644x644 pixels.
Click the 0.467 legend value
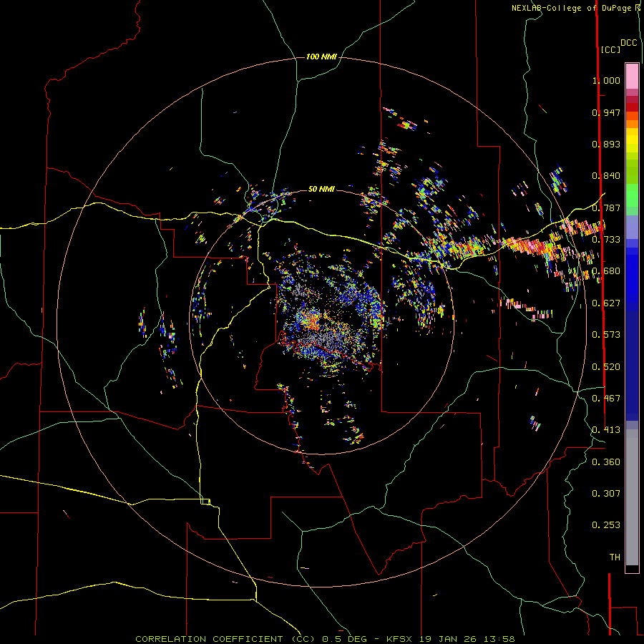[x=606, y=399]
